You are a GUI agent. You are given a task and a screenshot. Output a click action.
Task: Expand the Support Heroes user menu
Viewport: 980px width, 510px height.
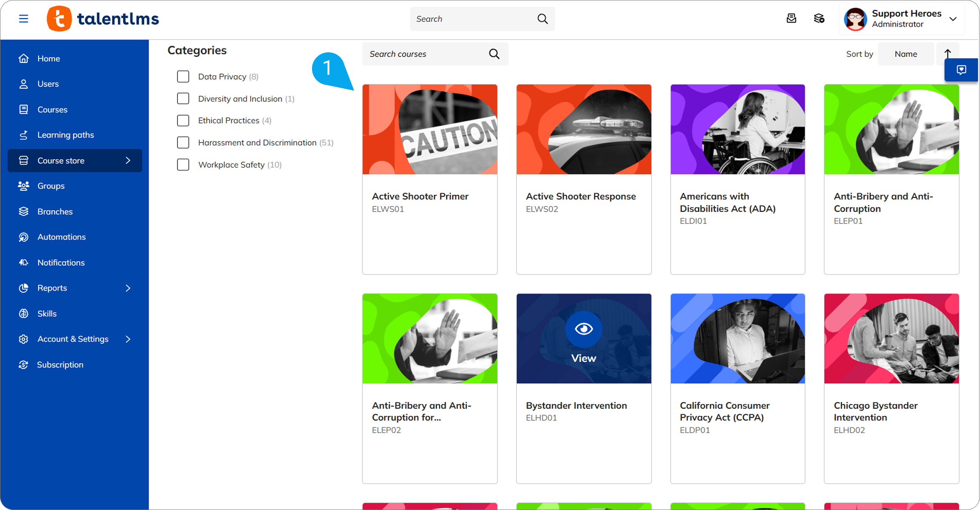pyautogui.click(x=953, y=19)
